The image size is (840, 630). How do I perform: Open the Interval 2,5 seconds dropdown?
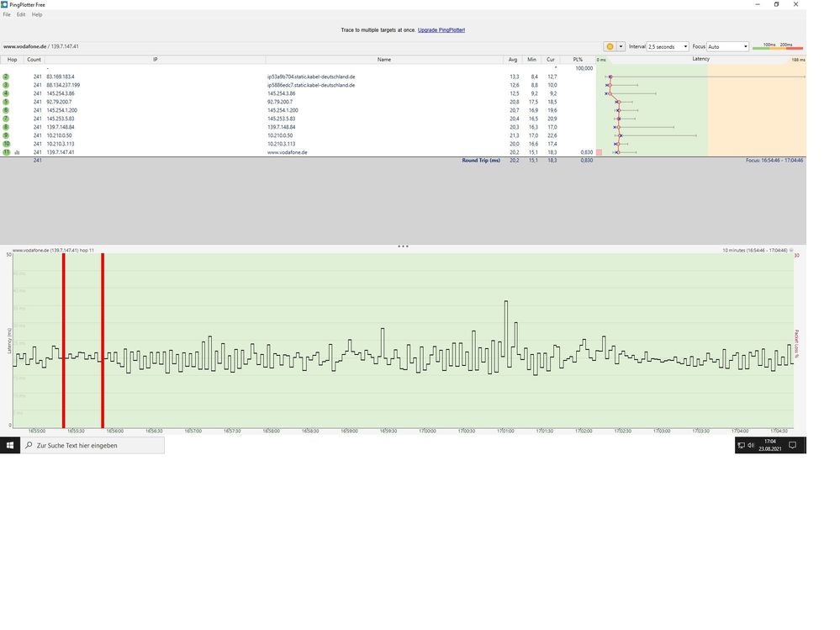tap(668, 46)
